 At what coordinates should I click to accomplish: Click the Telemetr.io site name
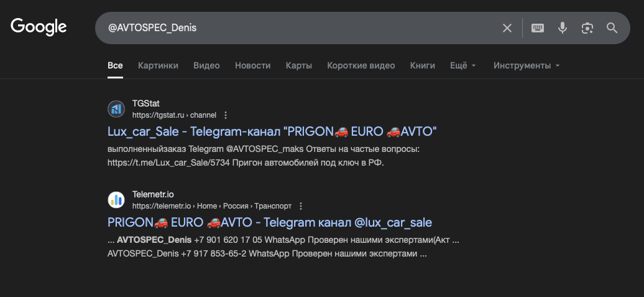click(153, 194)
